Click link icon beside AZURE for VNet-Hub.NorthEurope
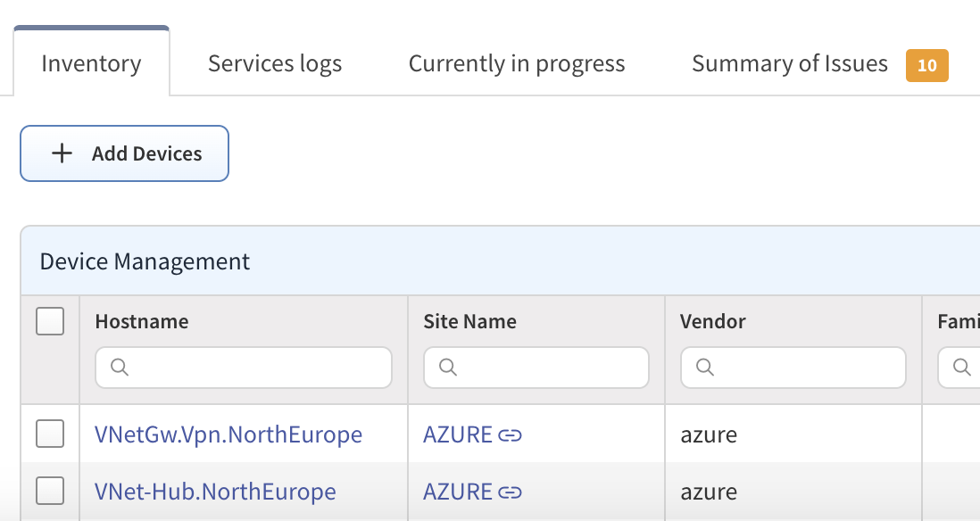 pos(510,492)
